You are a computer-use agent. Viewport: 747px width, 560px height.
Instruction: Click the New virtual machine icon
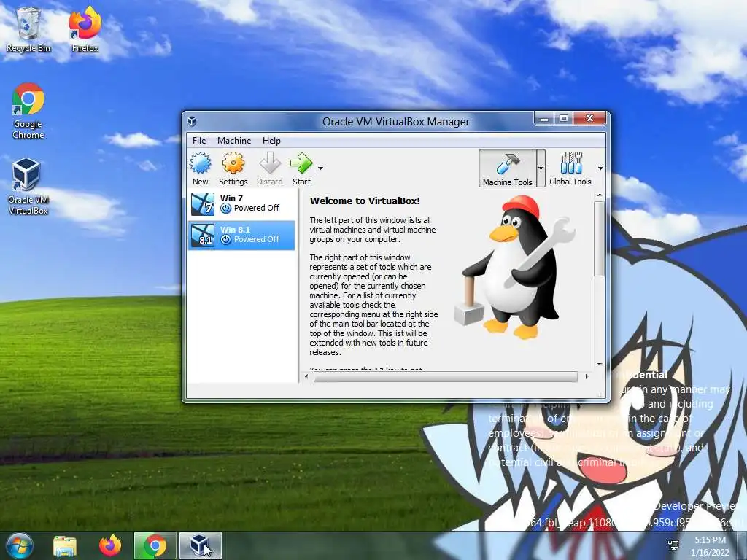(200, 163)
